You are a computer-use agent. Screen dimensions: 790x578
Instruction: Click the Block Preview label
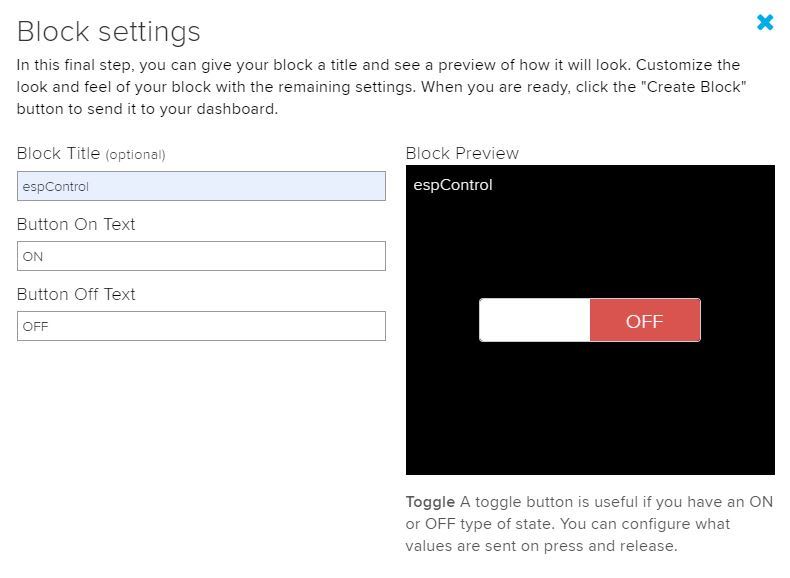click(462, 153)
